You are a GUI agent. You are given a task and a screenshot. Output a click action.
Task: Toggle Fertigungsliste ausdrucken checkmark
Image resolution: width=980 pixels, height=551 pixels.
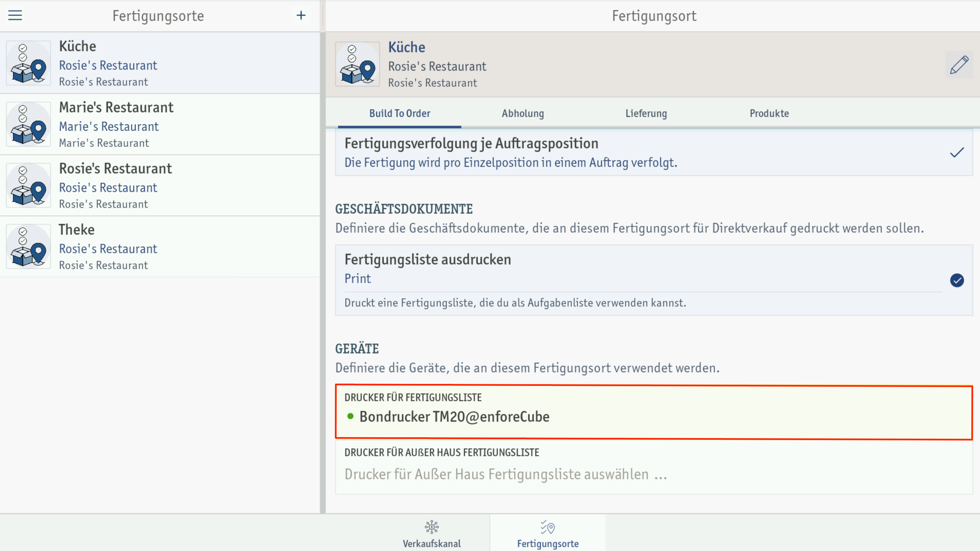click(x=957, y=280)
